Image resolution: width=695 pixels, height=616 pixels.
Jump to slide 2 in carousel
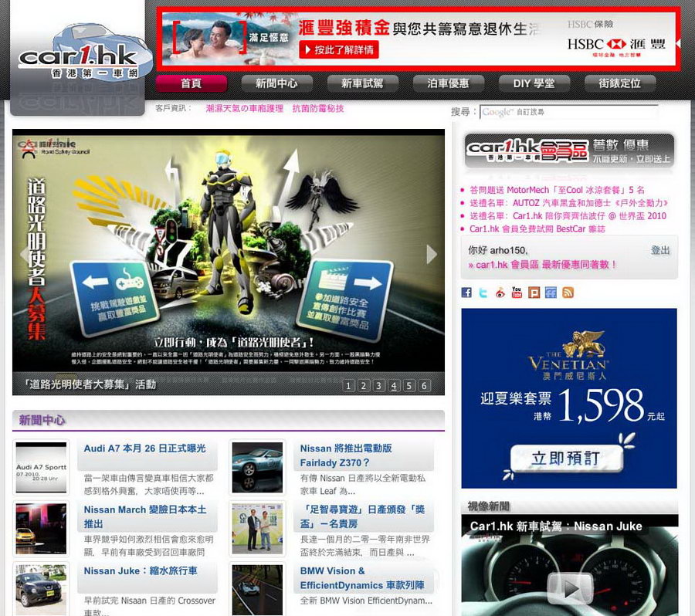click(x=364, y=385)
